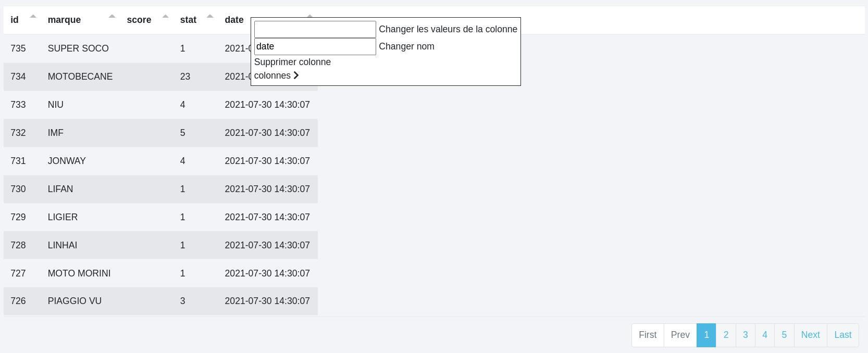The width and height of the screenshot is (868, 353).
Task: Click the rename field containing date
Action: [x=315, y=46]
